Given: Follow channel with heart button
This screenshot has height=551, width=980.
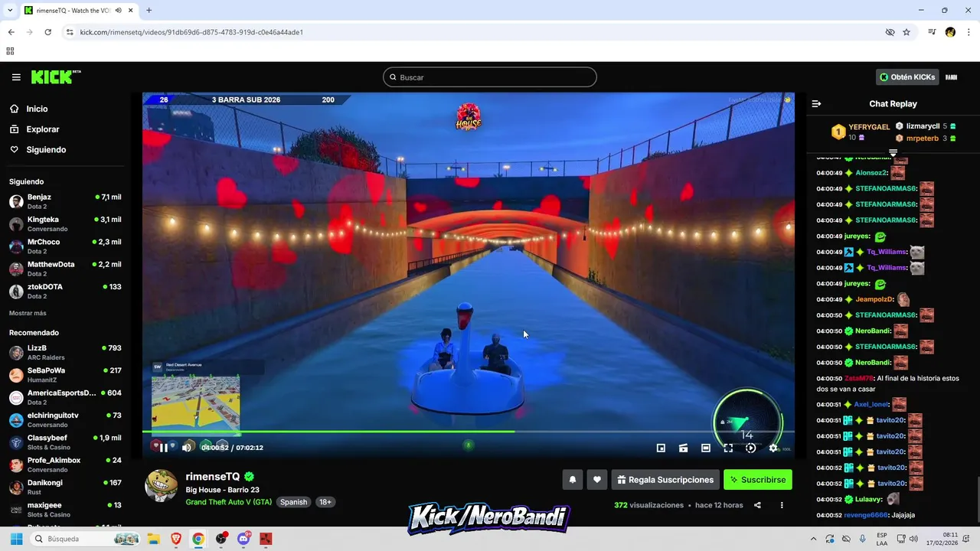Looking at the screenshot, I should 597,480.
